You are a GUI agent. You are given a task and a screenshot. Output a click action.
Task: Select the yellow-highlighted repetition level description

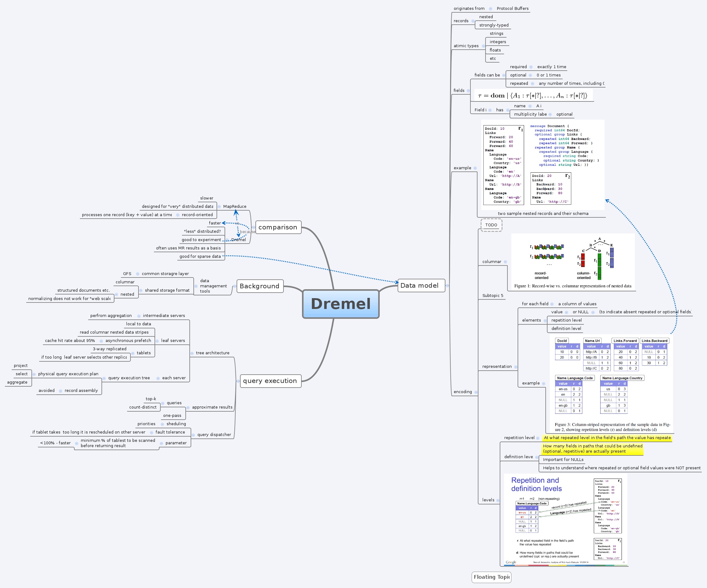tap(607, 438)
